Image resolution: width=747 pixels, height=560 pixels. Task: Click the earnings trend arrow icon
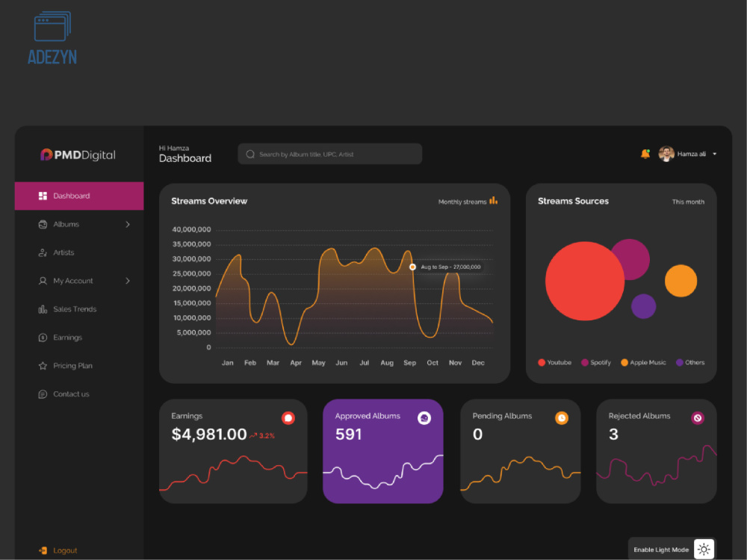click(253, 436)
